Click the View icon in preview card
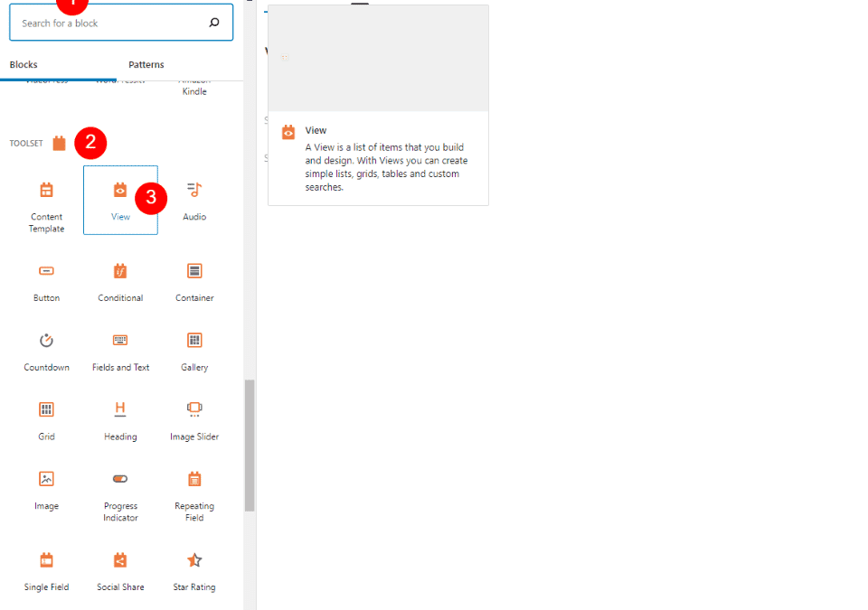The width and height of the screenshot is (868, 610). tap(288, 132)
